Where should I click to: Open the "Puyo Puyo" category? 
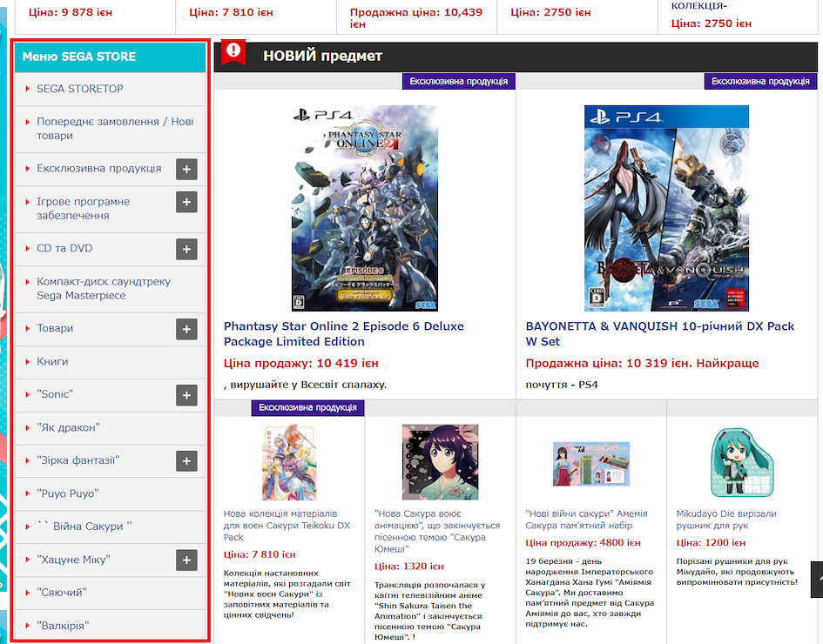tap(111, 494)
